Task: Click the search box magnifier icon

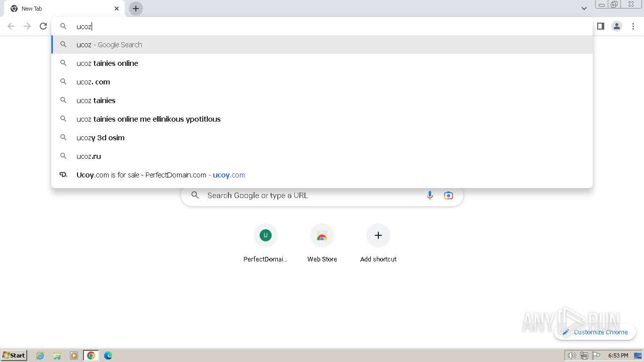Action: tap(195, 196)
